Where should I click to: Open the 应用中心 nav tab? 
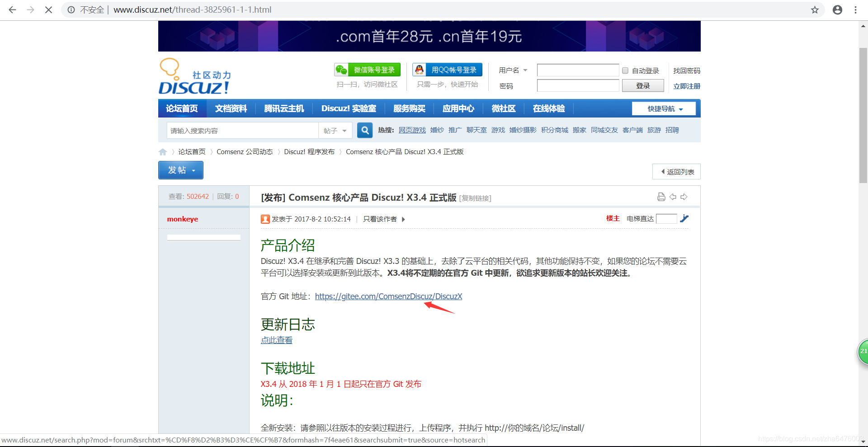pyautogui.click(x=458, y=108)
